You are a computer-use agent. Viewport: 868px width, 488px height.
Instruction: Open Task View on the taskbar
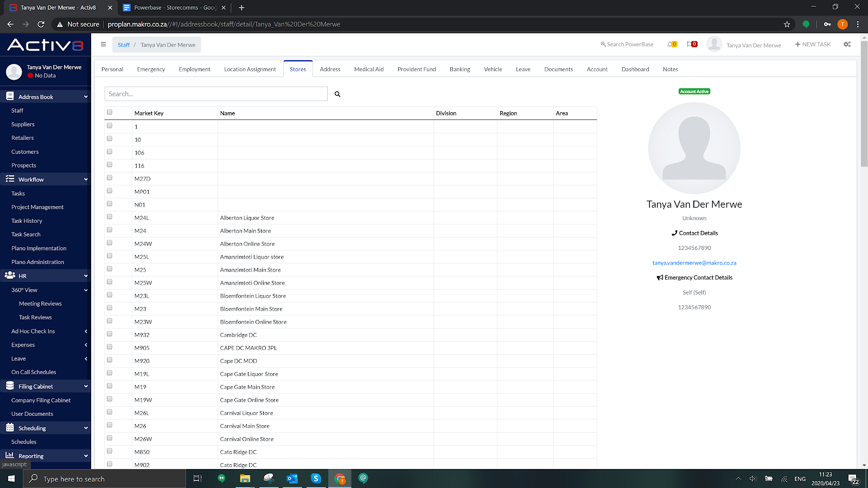click(197, 479)
